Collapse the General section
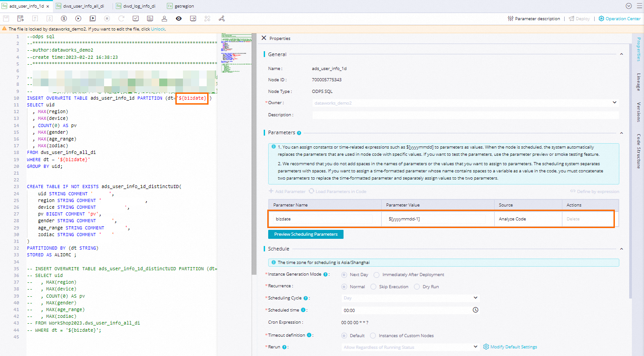Screen dimensions: 644x356 point(621,54)
